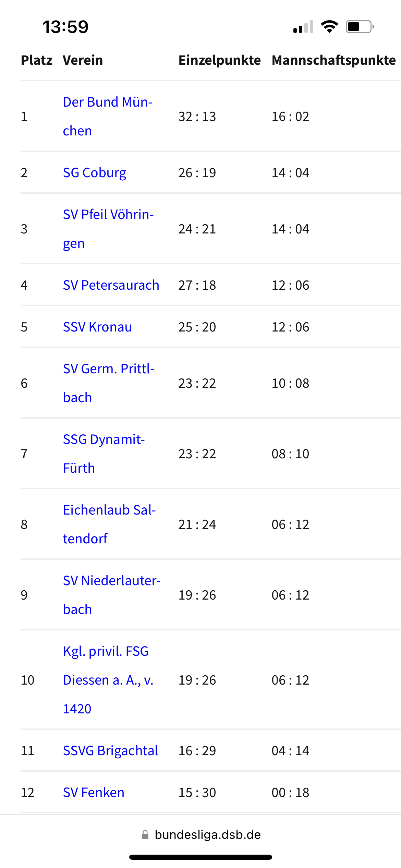401x868 pixels.
Task: Tap the Wi-Fi status icon
Action: click(329, 27)
